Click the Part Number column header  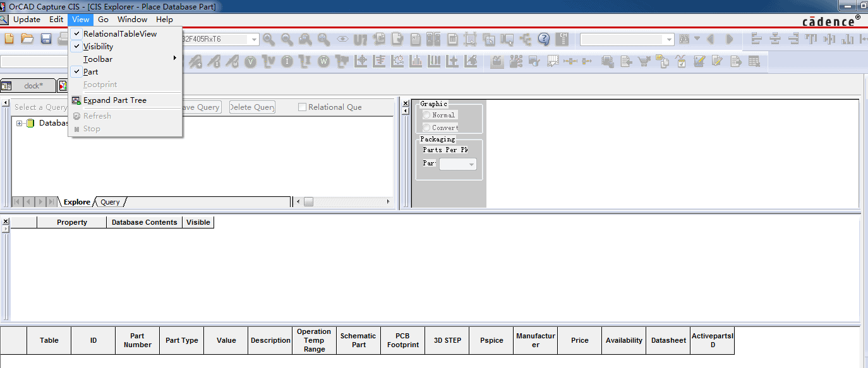point(138,340)
